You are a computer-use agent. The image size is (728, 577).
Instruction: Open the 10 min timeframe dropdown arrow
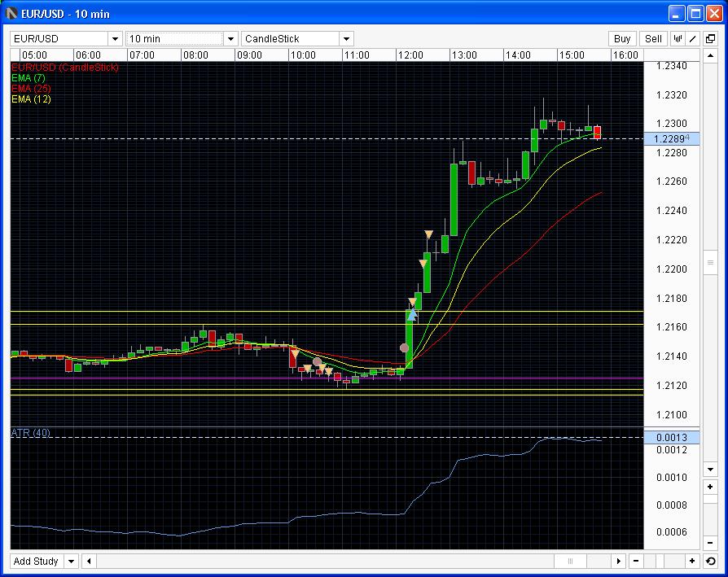(x=230, y=39)
